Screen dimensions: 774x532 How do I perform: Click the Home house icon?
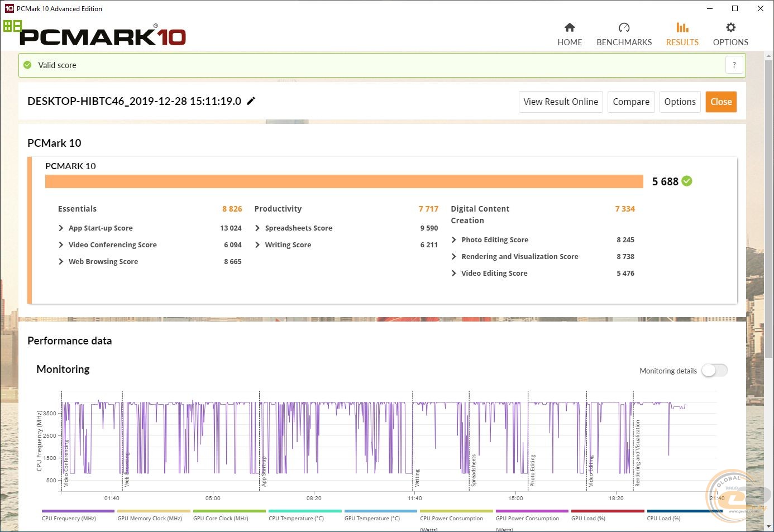click(570, 28)
